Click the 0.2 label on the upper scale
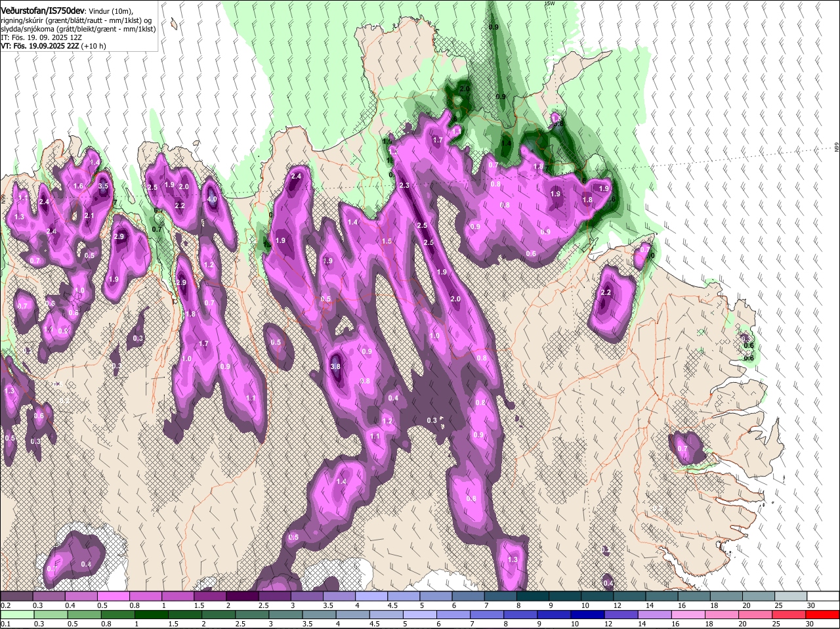840x629 pixels. click(x=5, y=605)
